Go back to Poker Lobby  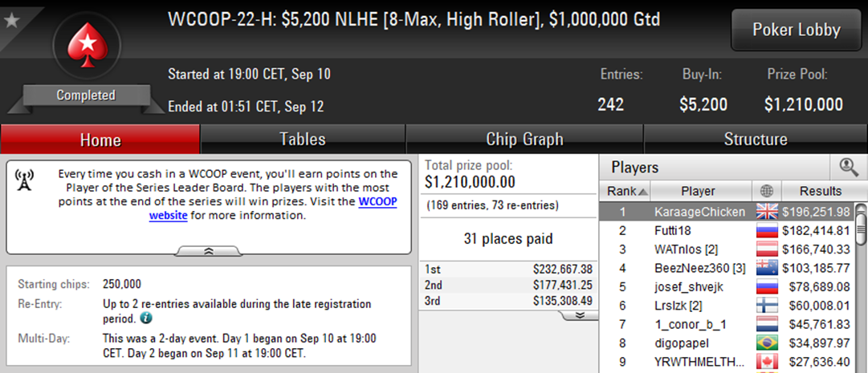(796, 30)
